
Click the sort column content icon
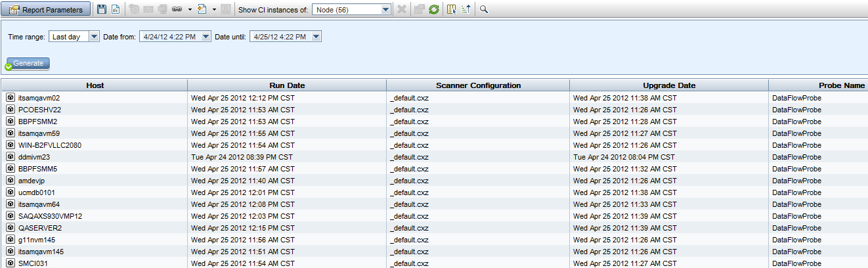coord(466,10)
